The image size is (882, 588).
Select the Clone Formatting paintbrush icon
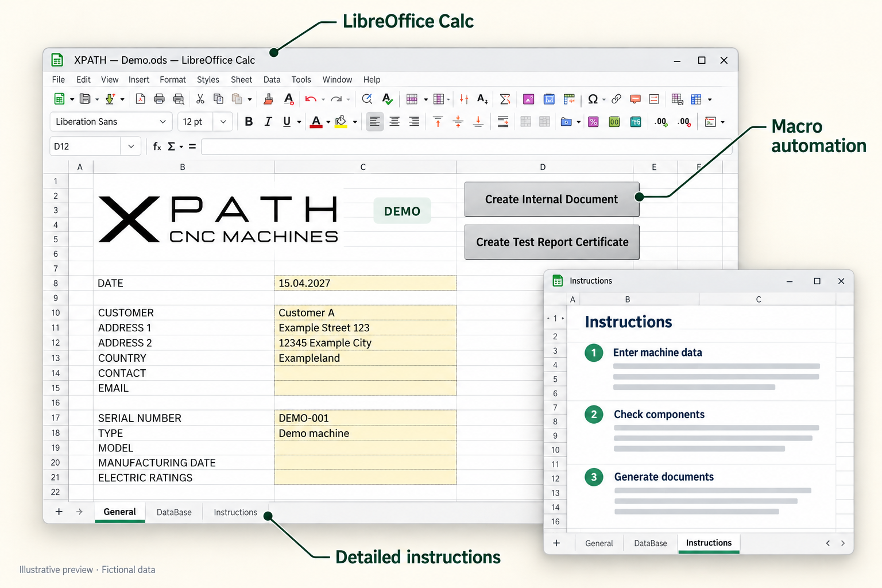(268, 99)
